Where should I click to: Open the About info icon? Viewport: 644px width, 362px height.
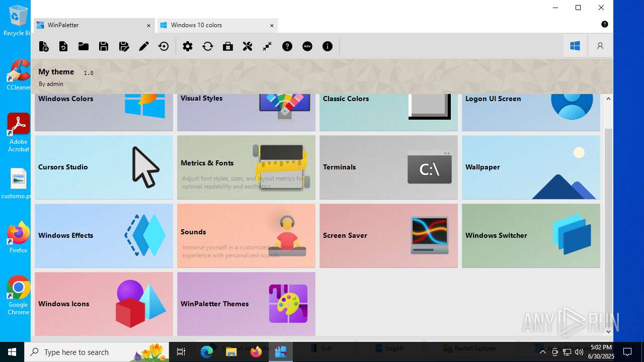click(328, 46)
